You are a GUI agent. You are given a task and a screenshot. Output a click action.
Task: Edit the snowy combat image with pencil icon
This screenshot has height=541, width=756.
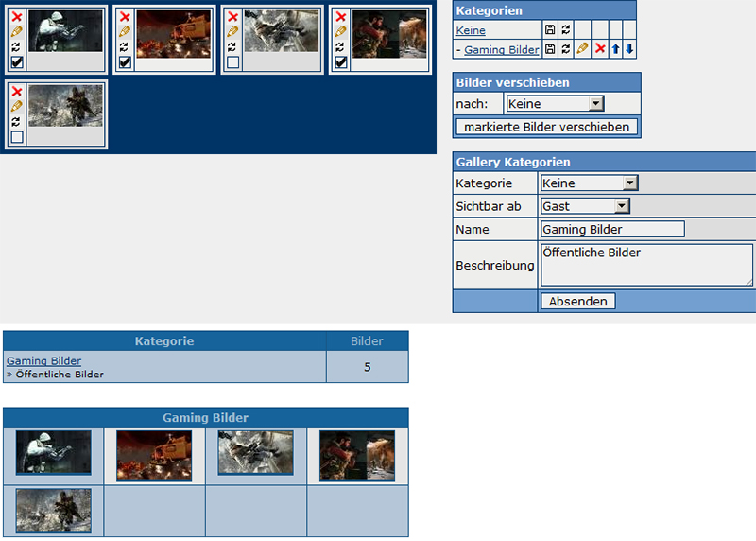pos(232,32)
